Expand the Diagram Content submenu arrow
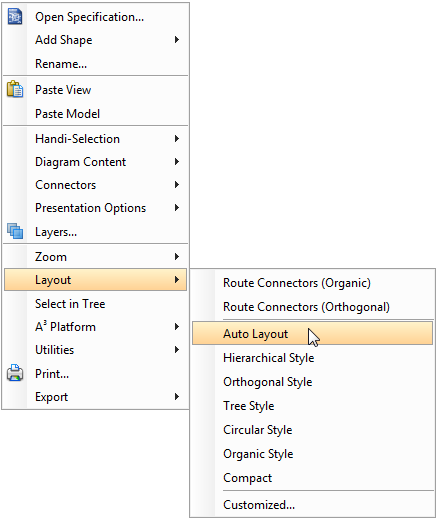The width and height of the screenshot is (438, 520). tap(177, 162)
